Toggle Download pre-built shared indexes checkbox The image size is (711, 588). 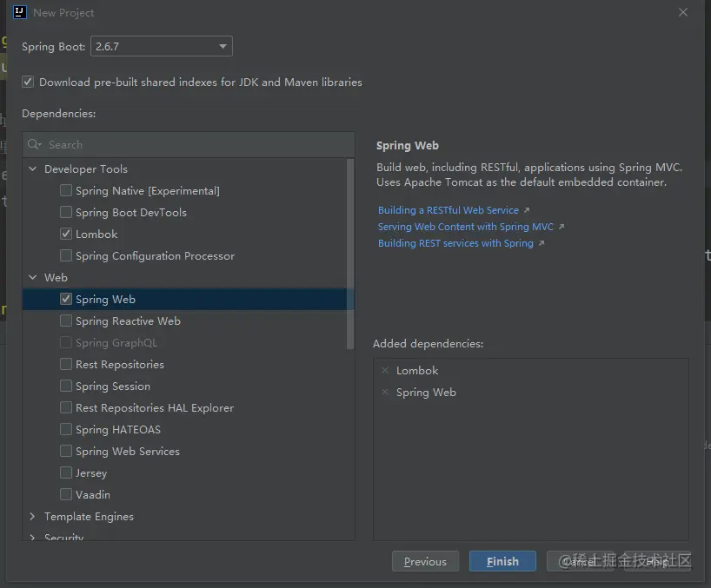click(28, 82)
